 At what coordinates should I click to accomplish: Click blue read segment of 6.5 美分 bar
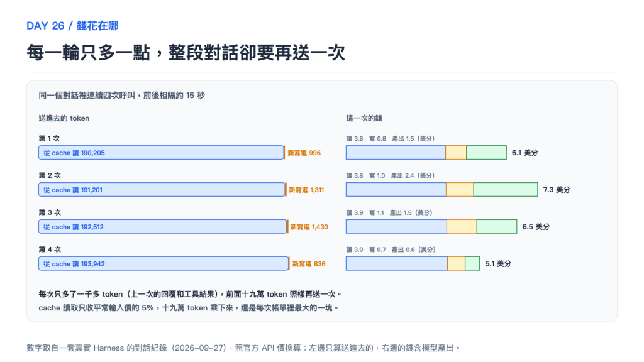pos(396,226)
